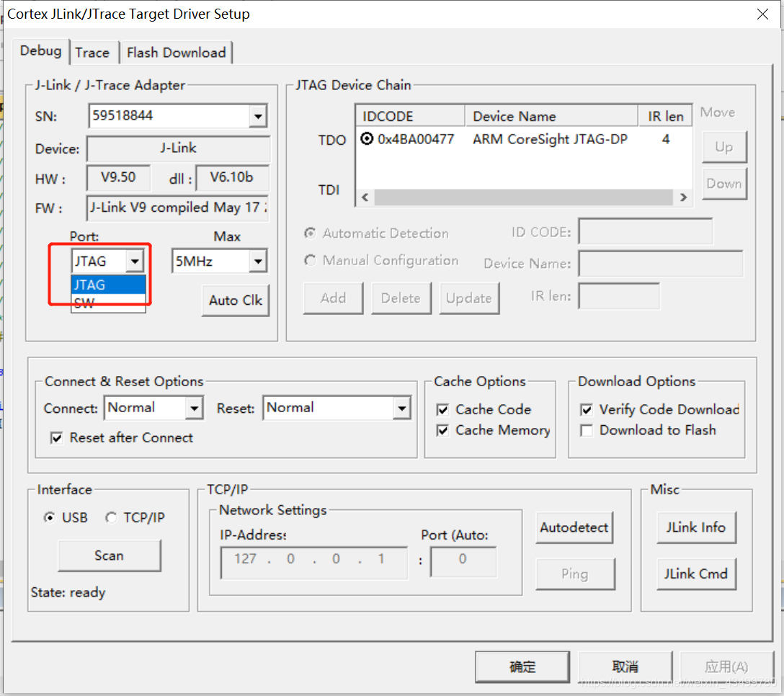Click the Move Down button

724,184
